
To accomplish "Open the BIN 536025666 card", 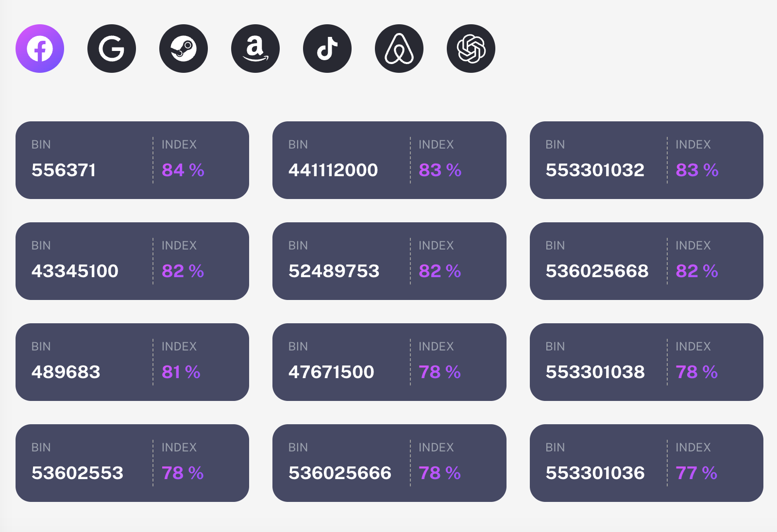I will [x=389, y=463].
